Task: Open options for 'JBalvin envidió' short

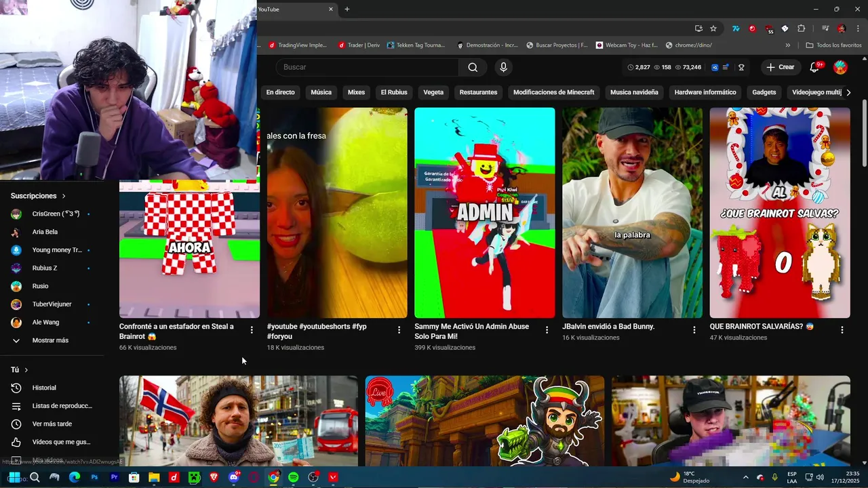Action: coord(694,330)
